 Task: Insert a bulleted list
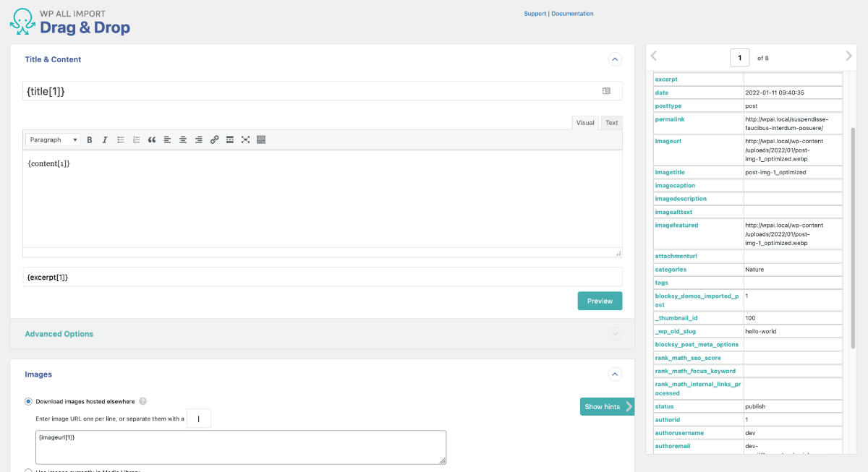click(x=121, y=140)
